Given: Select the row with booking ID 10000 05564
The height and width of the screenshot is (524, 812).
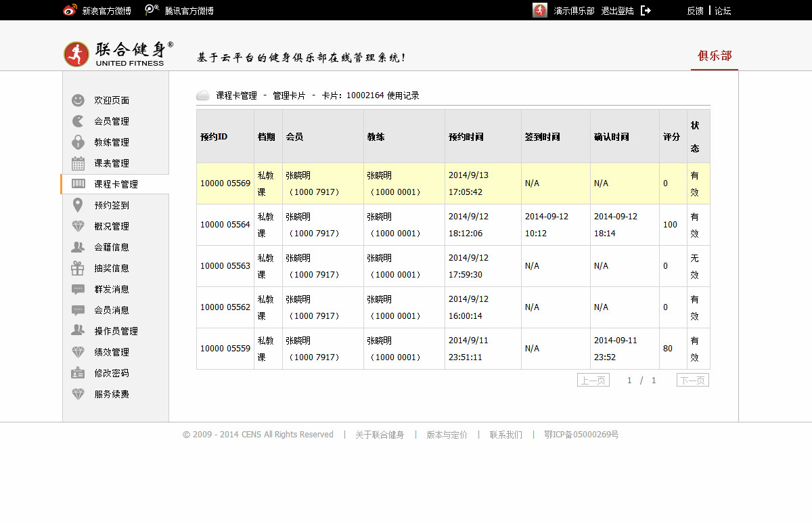Looking at the screenshot, I should (x=225, y=225).
